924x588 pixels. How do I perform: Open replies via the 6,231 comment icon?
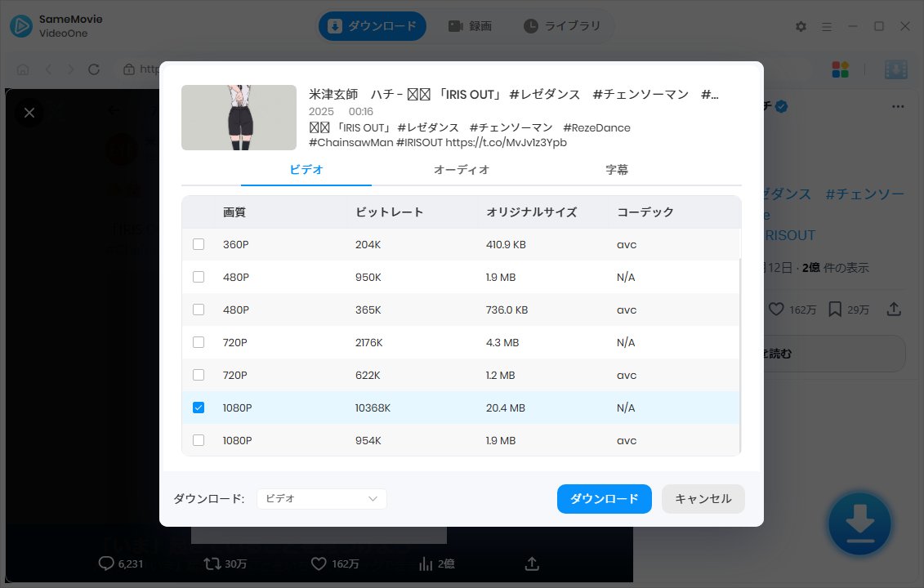tap(106, 563)
